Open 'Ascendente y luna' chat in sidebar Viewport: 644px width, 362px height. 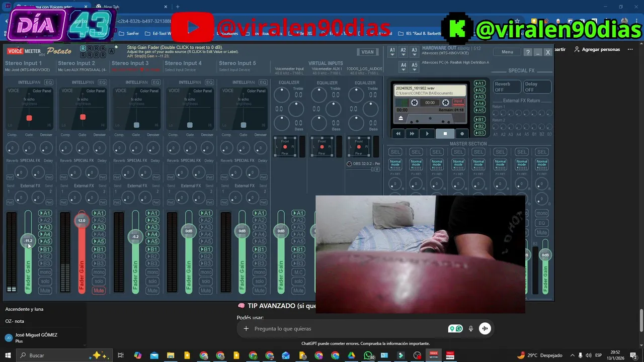pyautogui.click(x=24, y=309)
